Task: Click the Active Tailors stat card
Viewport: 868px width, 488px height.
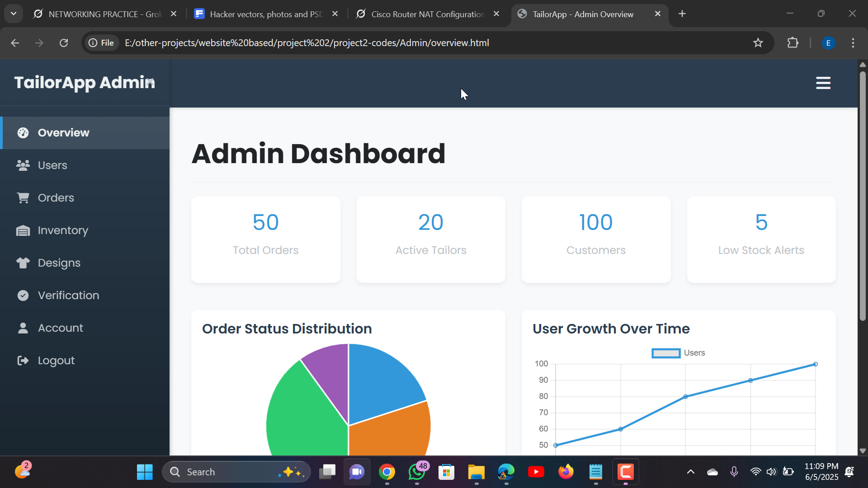Action: [431, 239]
